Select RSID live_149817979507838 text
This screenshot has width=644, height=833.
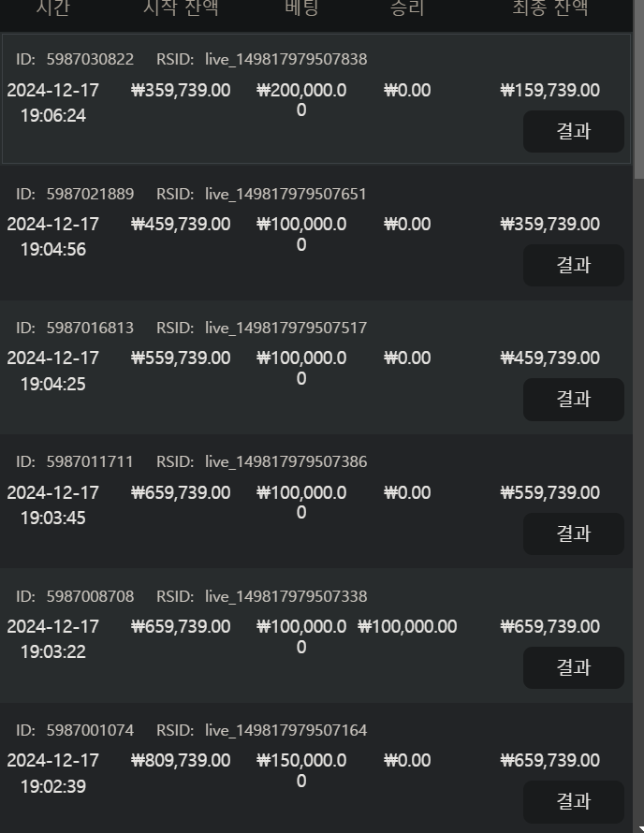tap(285, 60)
